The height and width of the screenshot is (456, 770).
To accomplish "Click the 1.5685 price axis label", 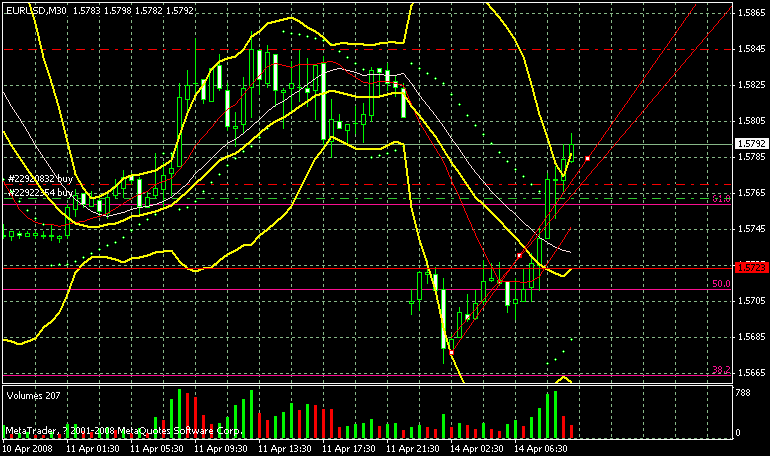I will pos(752,337).
